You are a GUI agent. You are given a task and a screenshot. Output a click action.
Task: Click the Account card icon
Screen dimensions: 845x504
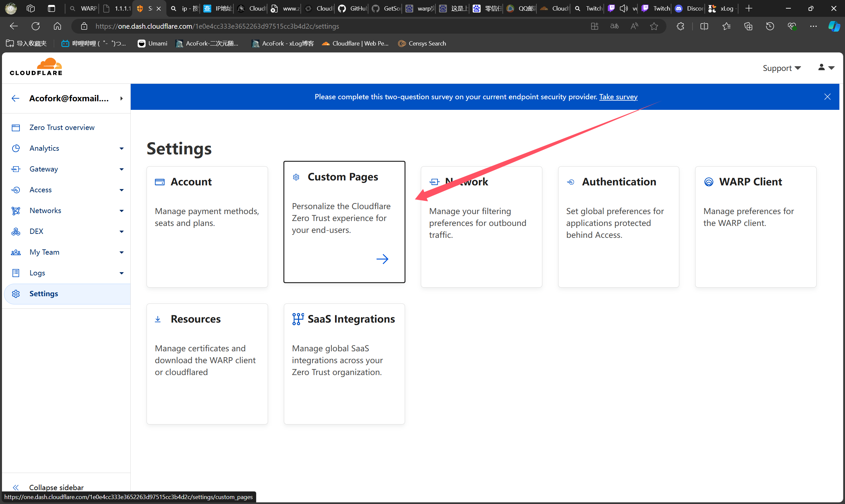click(x=160, y=182)
